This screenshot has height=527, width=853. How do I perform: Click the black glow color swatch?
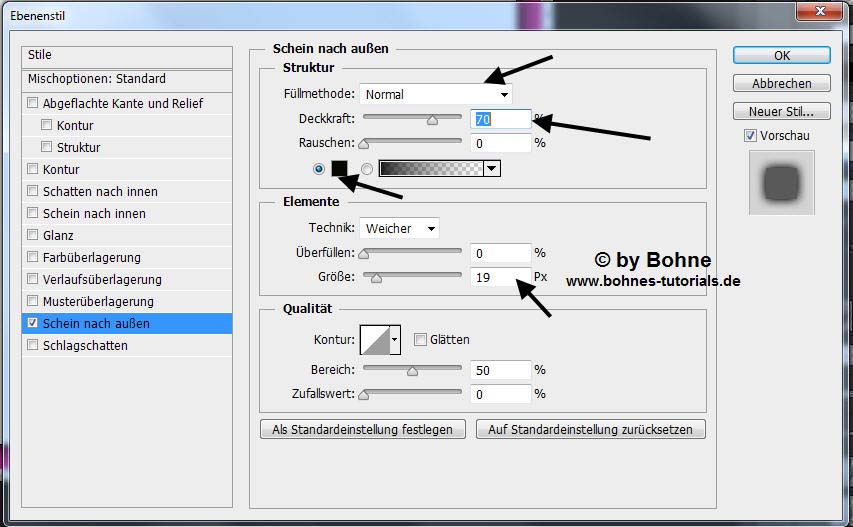[339, 169]
